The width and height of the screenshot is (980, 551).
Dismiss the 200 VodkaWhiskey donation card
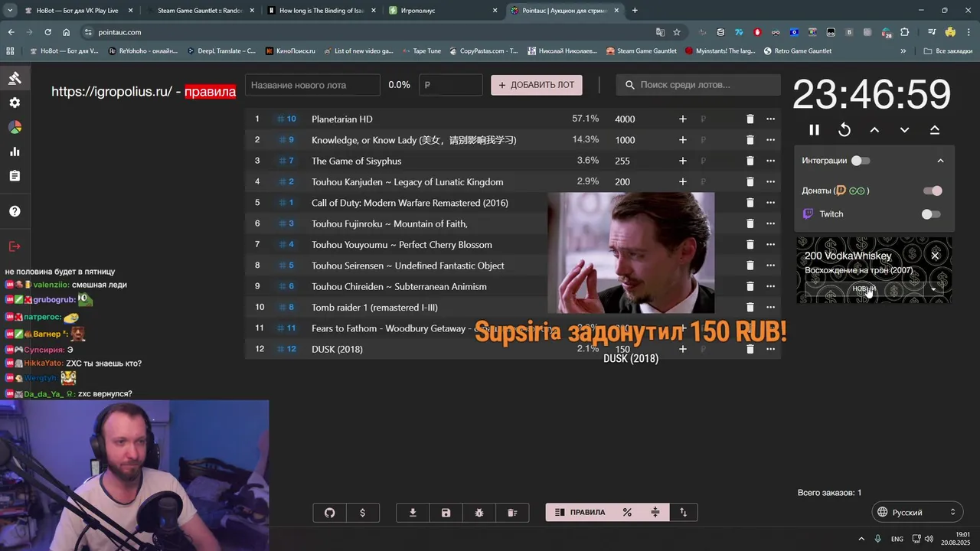[935, 255]
